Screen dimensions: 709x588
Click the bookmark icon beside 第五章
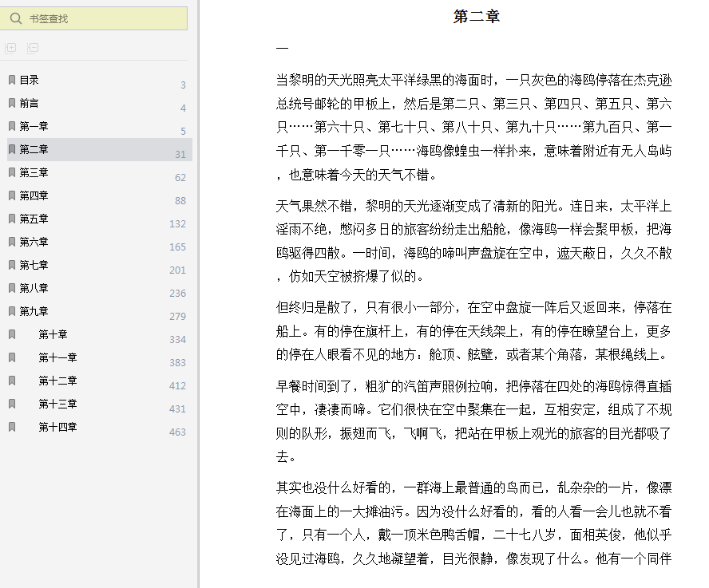(12, 219)
